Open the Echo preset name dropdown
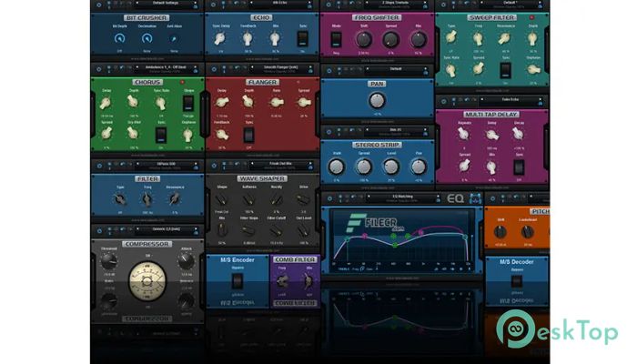This screenshot has width=637, height=364. click(x=280, y=4)
